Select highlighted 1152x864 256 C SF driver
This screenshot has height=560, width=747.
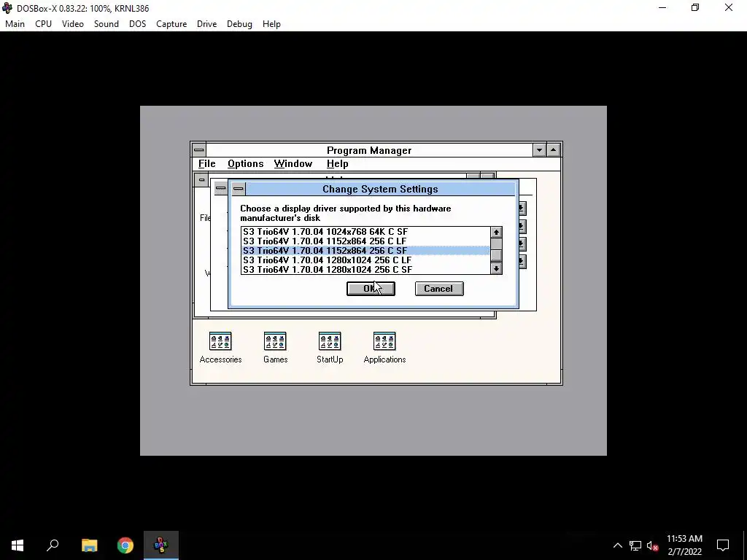(365, 251)
